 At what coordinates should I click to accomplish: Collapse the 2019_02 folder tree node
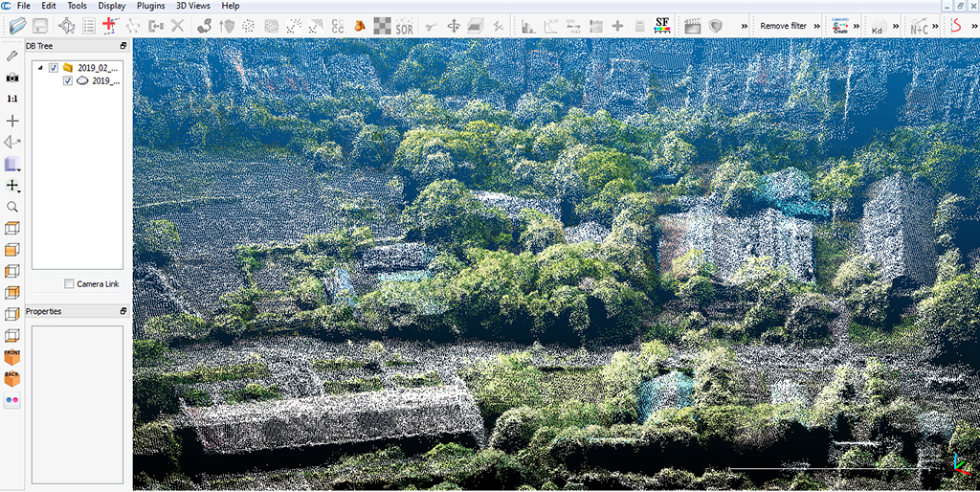click(40, 68)
